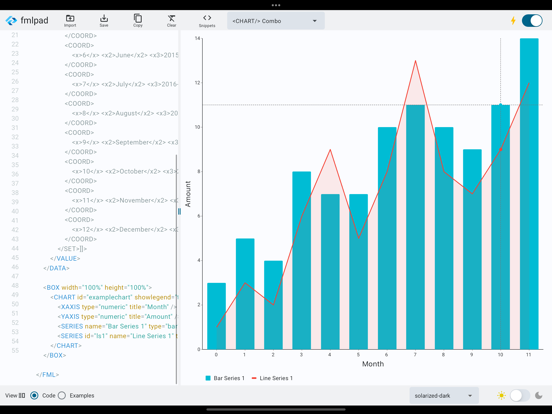Toggle Bar Series 1 legend entry

pos(225,378)
